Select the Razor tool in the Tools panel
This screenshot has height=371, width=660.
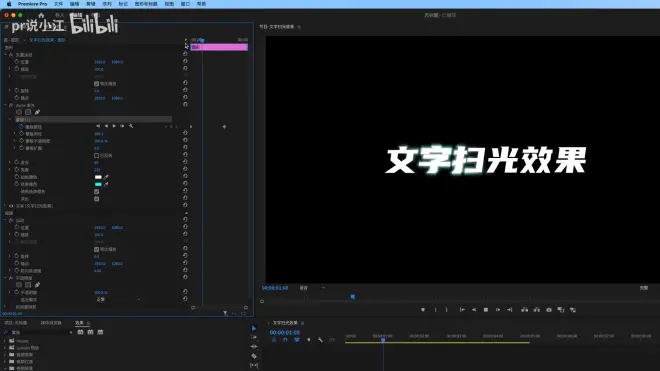(x=254, y=356)
